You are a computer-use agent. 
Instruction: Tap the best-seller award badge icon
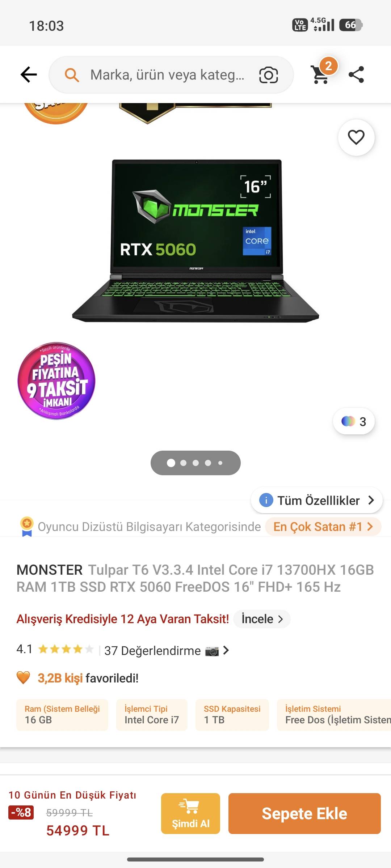click(27, 527)
